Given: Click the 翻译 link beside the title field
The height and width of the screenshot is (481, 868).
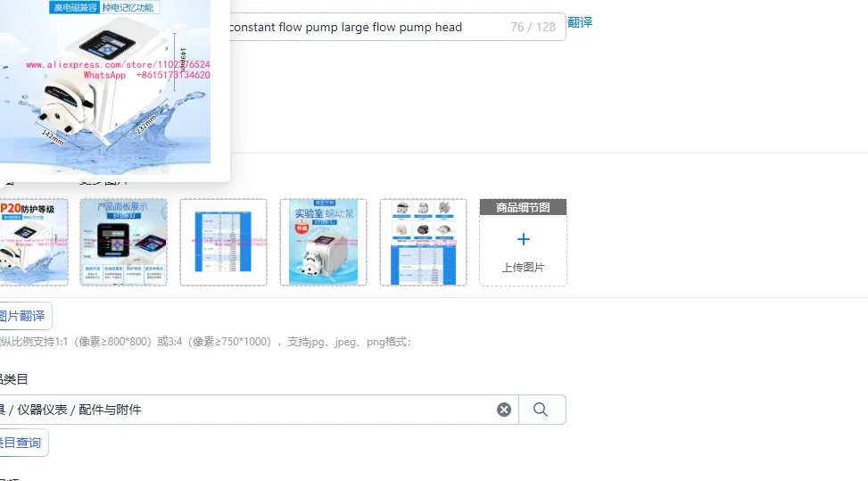Looking at the screenshot, I should tap(580, 22).
